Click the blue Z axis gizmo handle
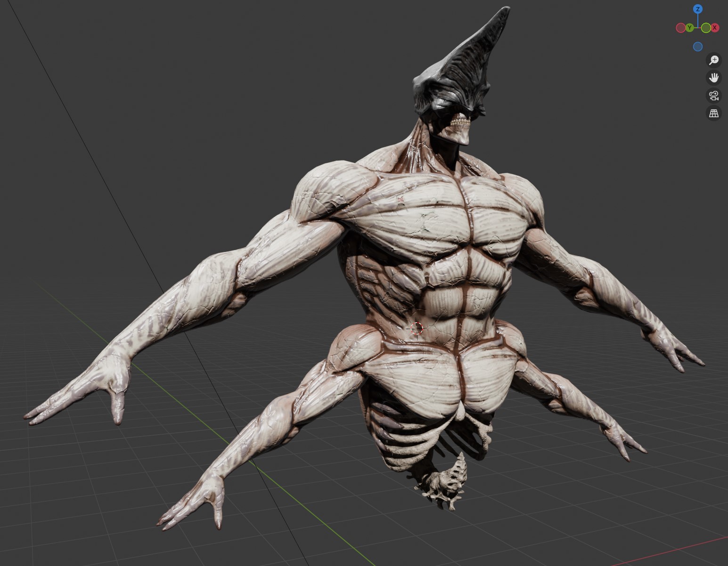Screen dimensions: 728x566 click(698, 9)
